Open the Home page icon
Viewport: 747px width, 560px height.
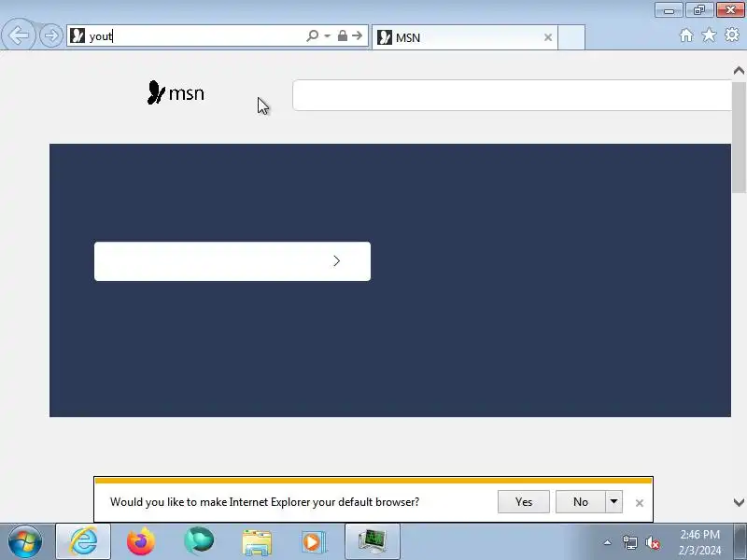click(x=686, y=35)
